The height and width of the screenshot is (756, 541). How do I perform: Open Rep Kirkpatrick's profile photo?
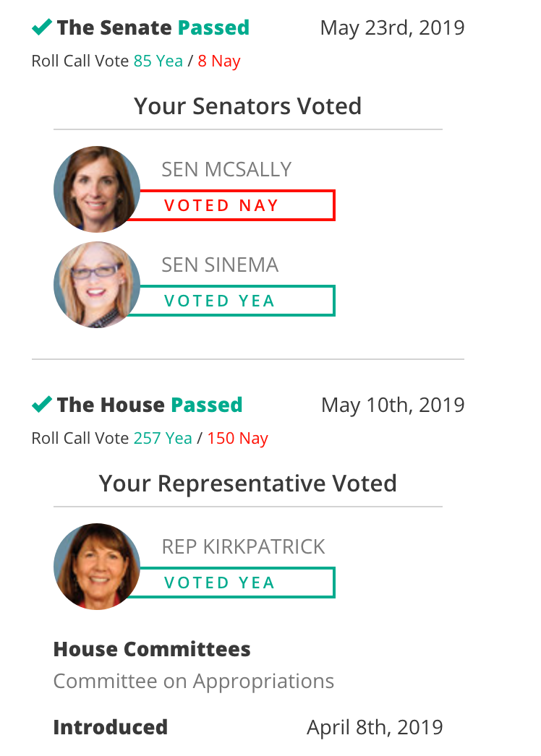pos(96,567)
